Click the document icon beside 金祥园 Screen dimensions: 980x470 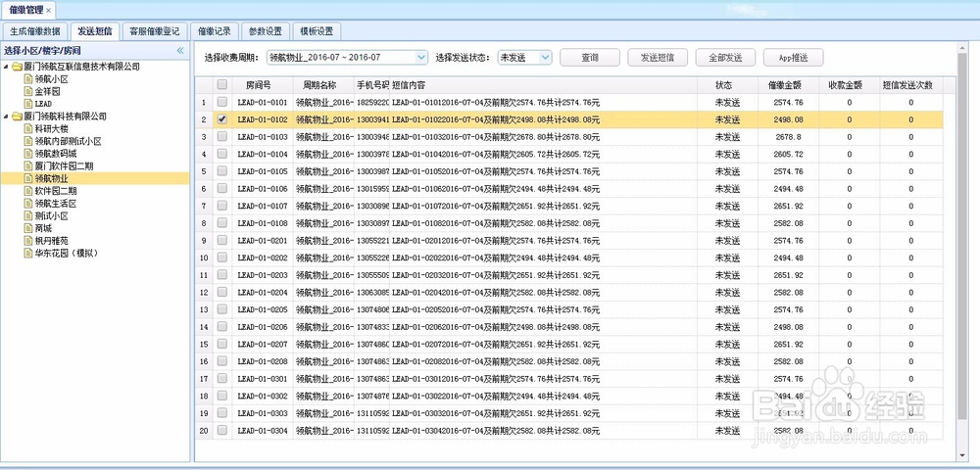28,92
